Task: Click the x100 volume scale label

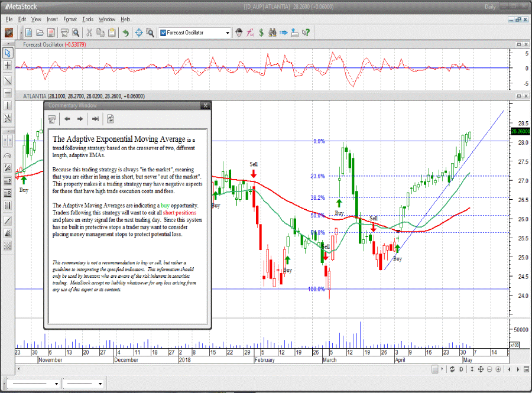Action: [515, 345]
